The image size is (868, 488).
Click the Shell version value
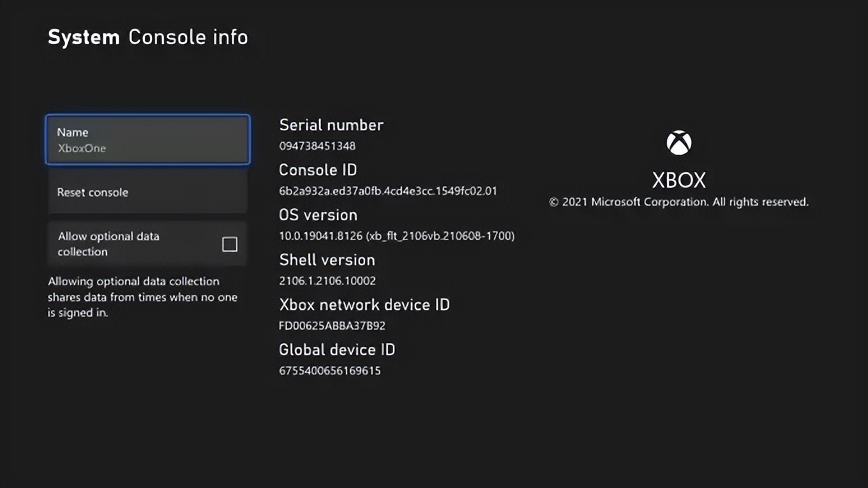point(327,280)
